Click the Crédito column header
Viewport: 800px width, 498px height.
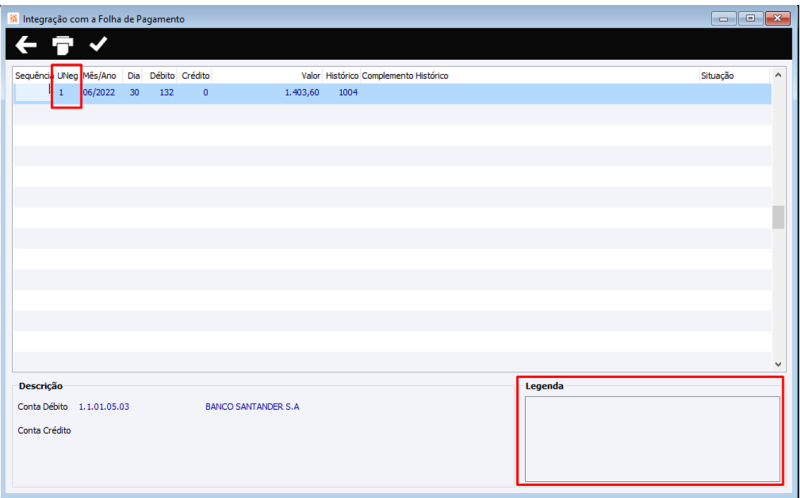point(195,76)
